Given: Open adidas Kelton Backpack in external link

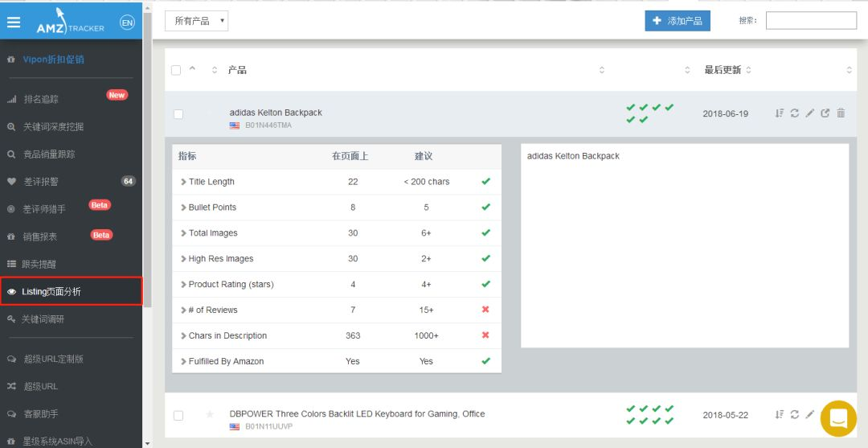Looking at the screenshot, I should coord(825,113).
